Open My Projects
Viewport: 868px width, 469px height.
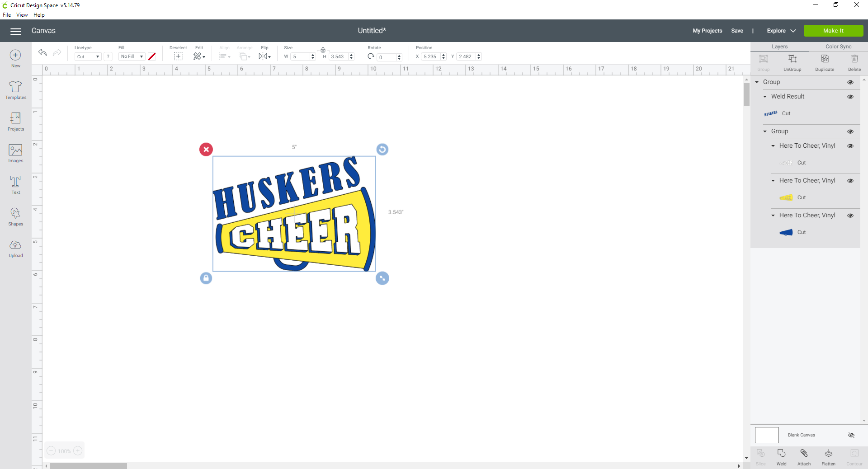[x=707, y=31]
